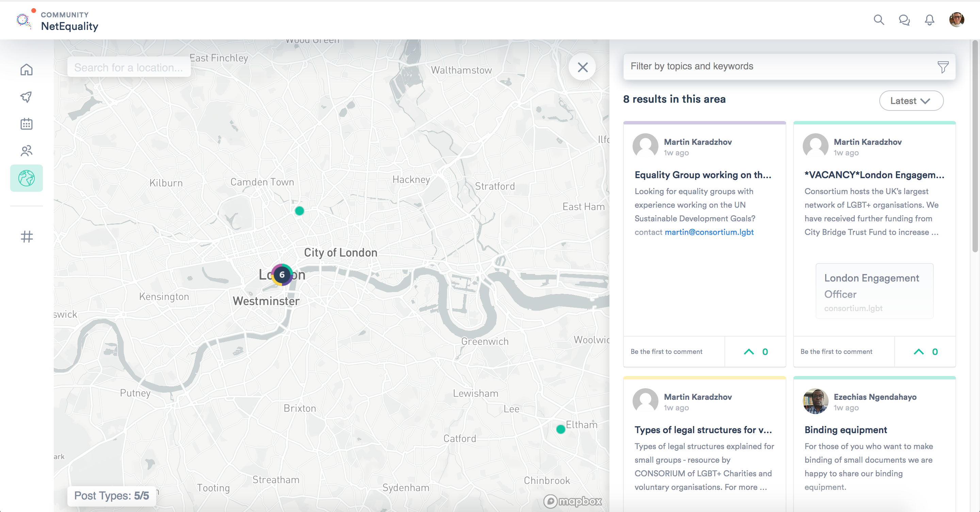Click the cluster marker showing 6

282,274
